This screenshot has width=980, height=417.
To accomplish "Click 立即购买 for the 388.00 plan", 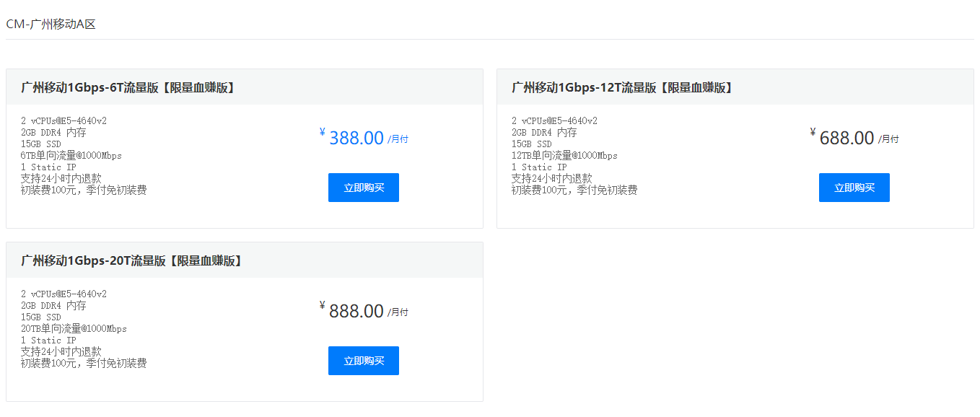I will (364, 188).
